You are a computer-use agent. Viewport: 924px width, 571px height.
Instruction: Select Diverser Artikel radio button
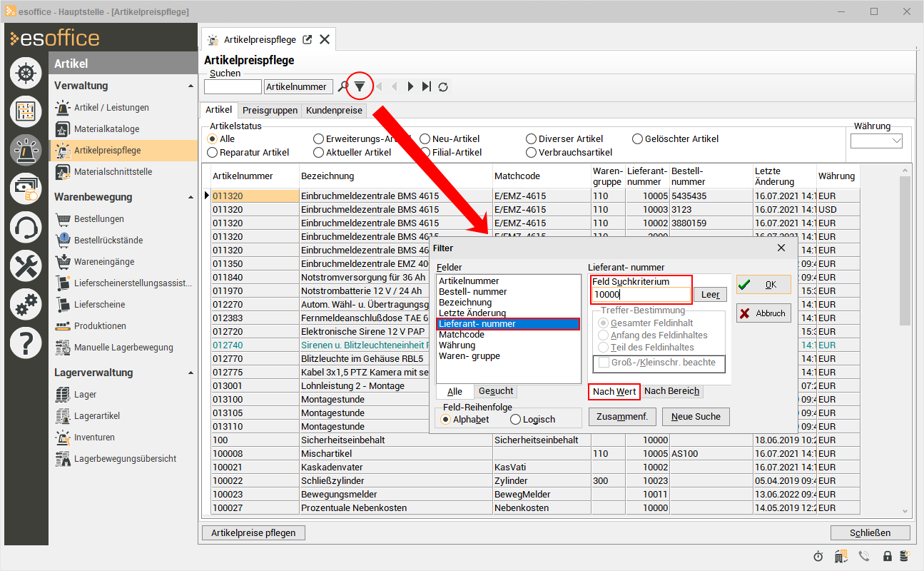[x=531, y=139]
